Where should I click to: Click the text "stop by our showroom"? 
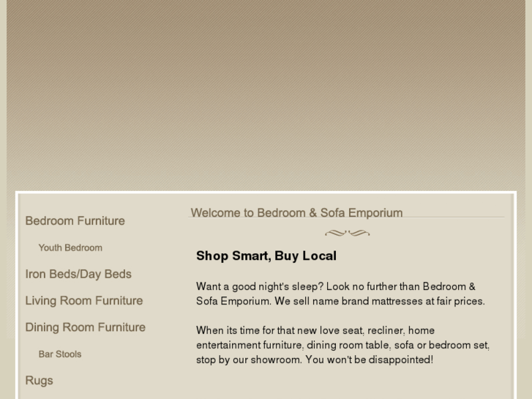coord(248,359)
